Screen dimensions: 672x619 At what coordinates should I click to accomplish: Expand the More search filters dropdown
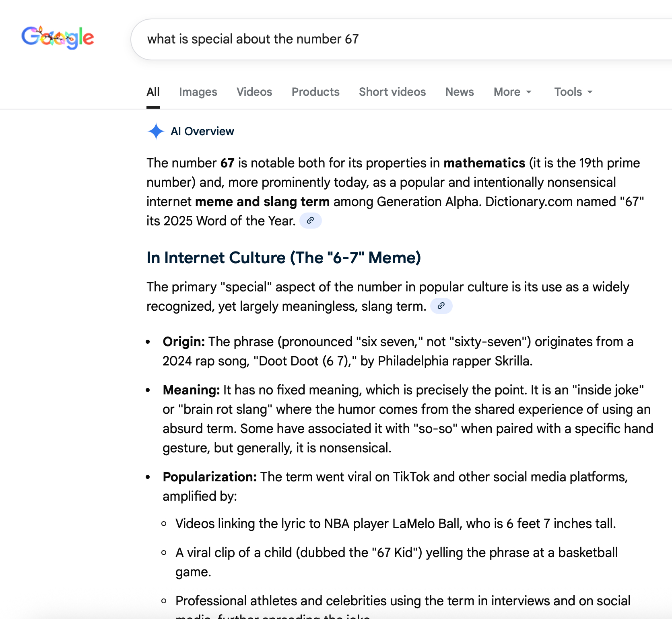pos(512,92)
